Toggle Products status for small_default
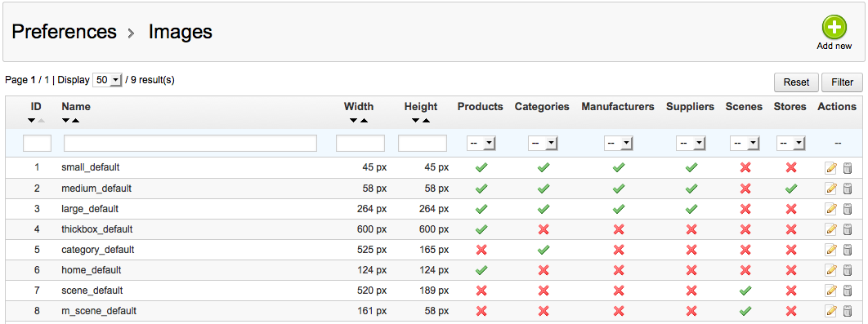 tap(481, 167)
